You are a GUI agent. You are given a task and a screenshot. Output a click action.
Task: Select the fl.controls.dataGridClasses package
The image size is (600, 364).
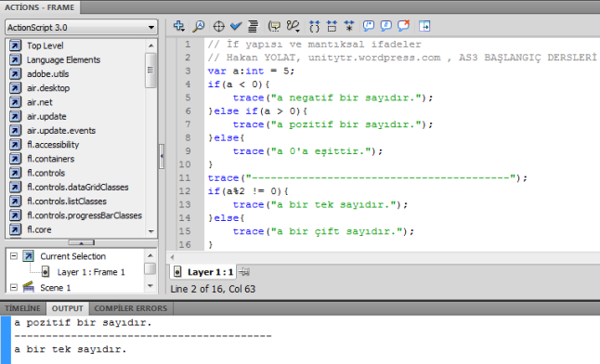(x=78, y=188)
